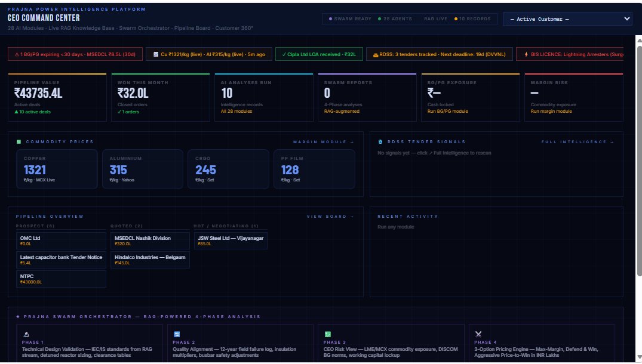Click the 28 Agents status indicator
Image resolution: width=642 pixels, height=364 pixels.
click(x=395, y=19)
